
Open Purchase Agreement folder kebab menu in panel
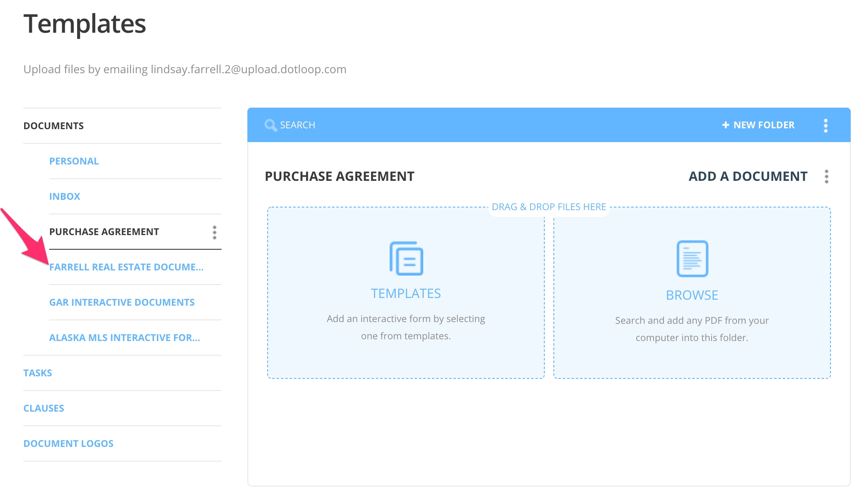(x=826, y=177)
